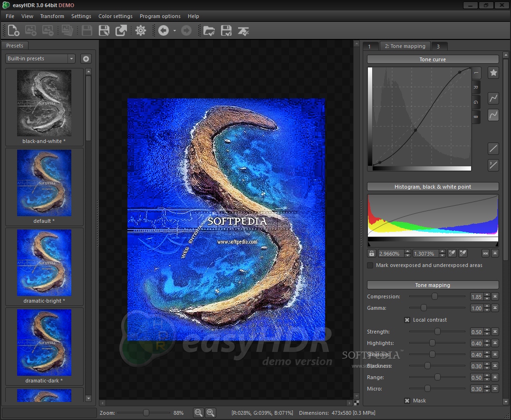Open program settings gear icon
Viewport: 511px width, 420px height.
point(141,30)
